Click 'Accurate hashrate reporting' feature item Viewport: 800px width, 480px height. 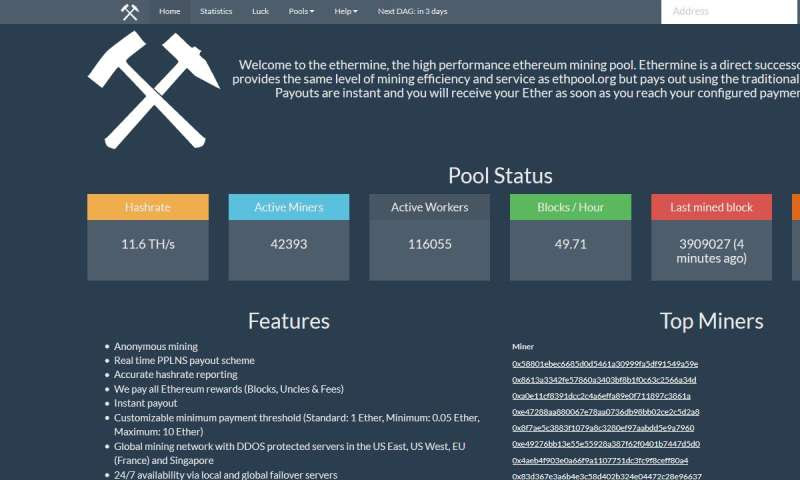[176, 374]
